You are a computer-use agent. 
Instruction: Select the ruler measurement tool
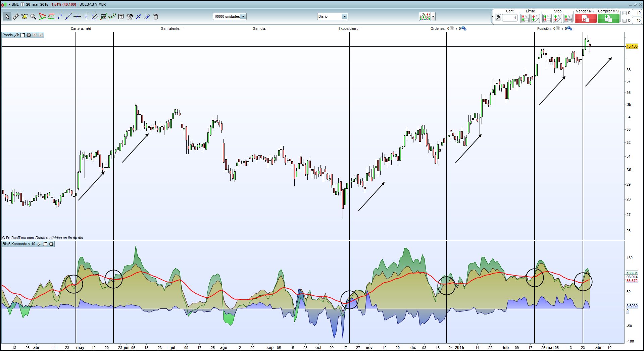[x=16, y=16]
